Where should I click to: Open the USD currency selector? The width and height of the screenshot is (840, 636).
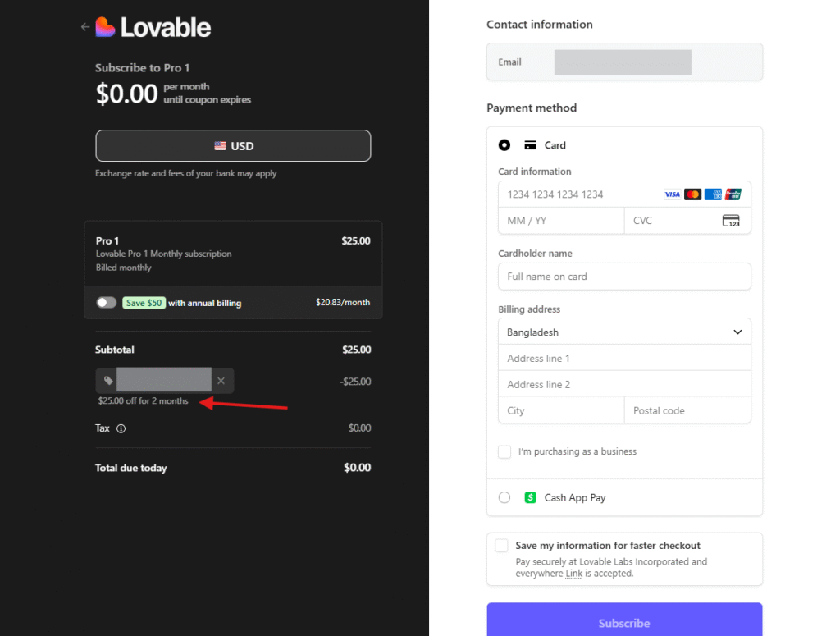[233, 145]
